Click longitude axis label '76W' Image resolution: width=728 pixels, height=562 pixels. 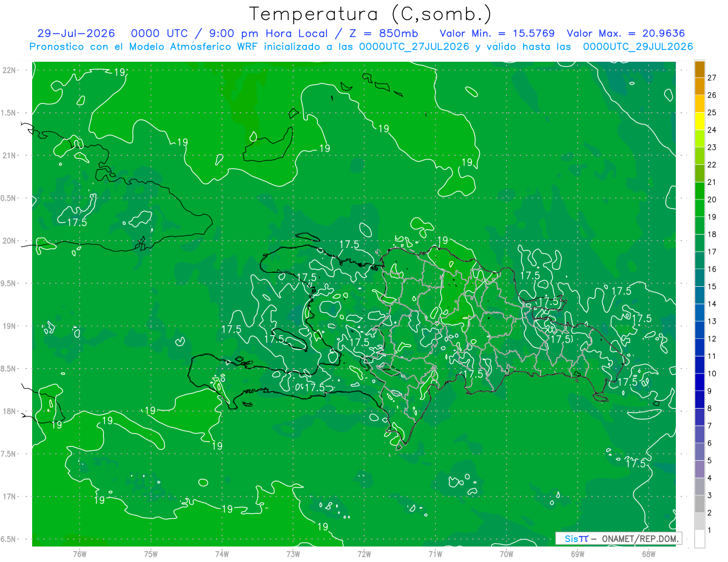click(79, 554)
